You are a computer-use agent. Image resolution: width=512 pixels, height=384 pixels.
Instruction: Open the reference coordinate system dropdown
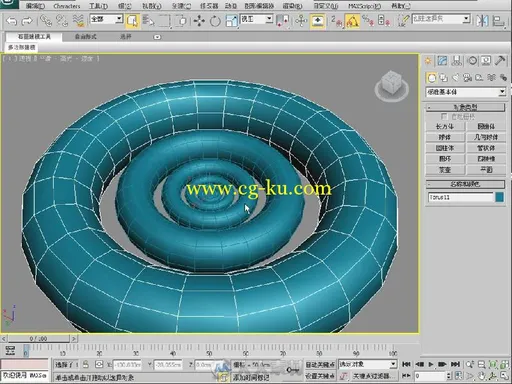(257, 19)
